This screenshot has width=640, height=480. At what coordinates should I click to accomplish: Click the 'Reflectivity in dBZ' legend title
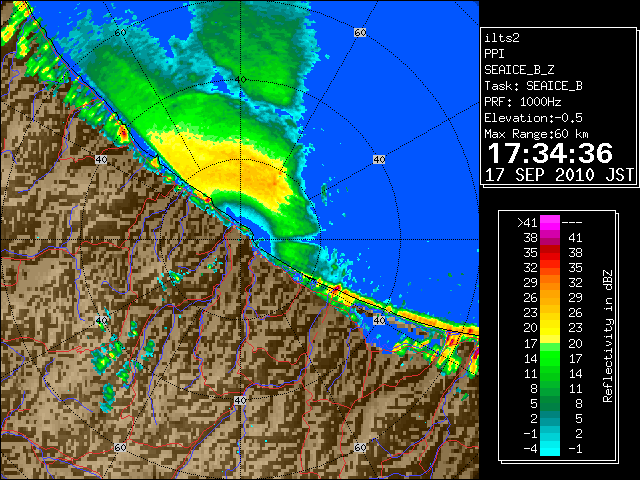pyautogui.click(x=608, y=336)
